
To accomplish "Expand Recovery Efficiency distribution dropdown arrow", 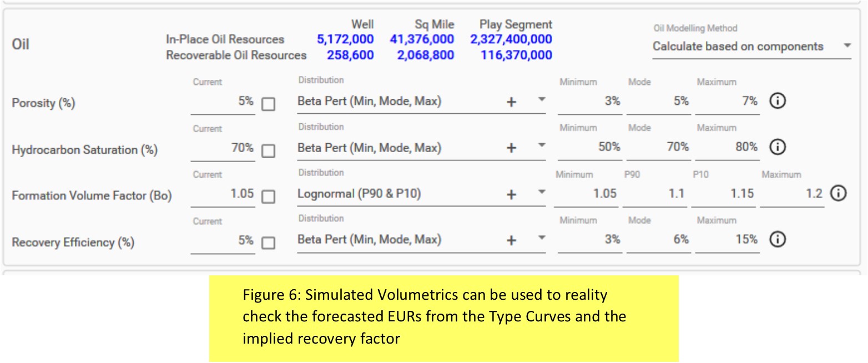I will [542, 238].
